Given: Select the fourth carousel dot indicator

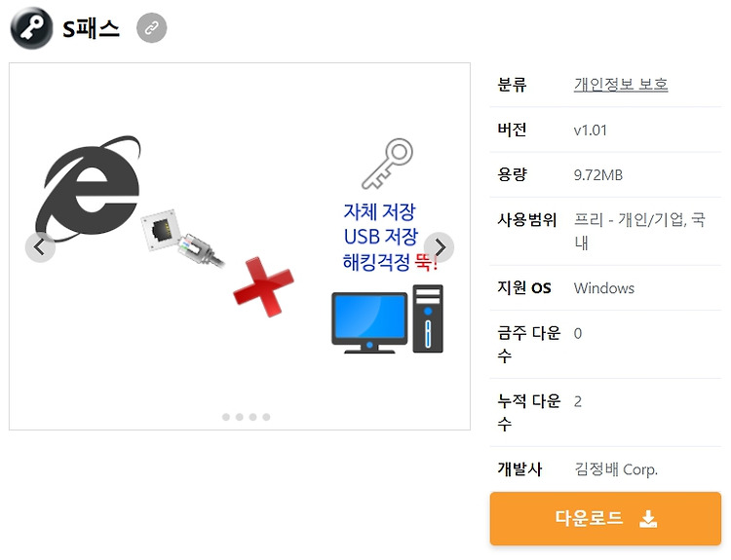Looking at the screenshot, I should 266,417.
